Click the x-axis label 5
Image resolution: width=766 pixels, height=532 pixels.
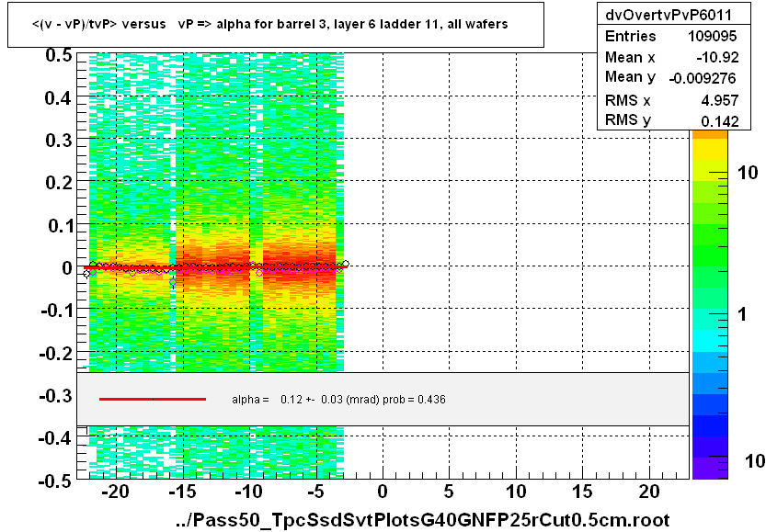[x=449, y=492]
